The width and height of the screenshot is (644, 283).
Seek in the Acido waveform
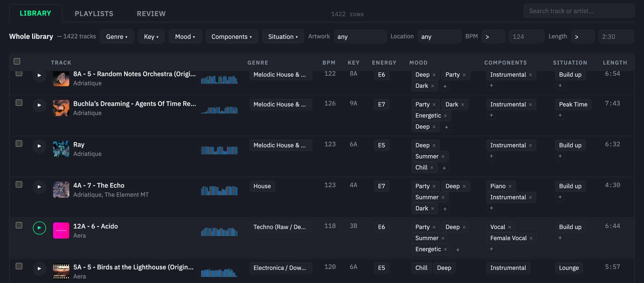pyautogui.click(x=219, y=232)
